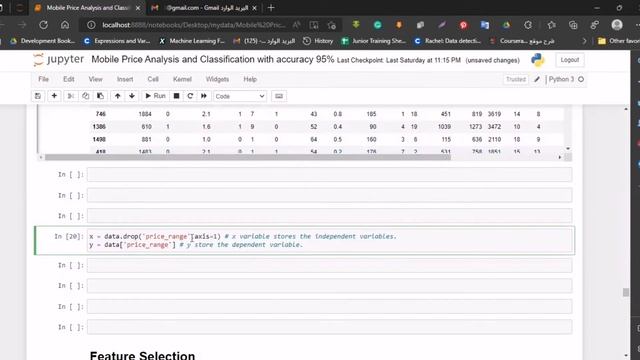Viewport: 640px width, 360px height.
Task: Click the first empty cell below table
Action: coord(329,175)
